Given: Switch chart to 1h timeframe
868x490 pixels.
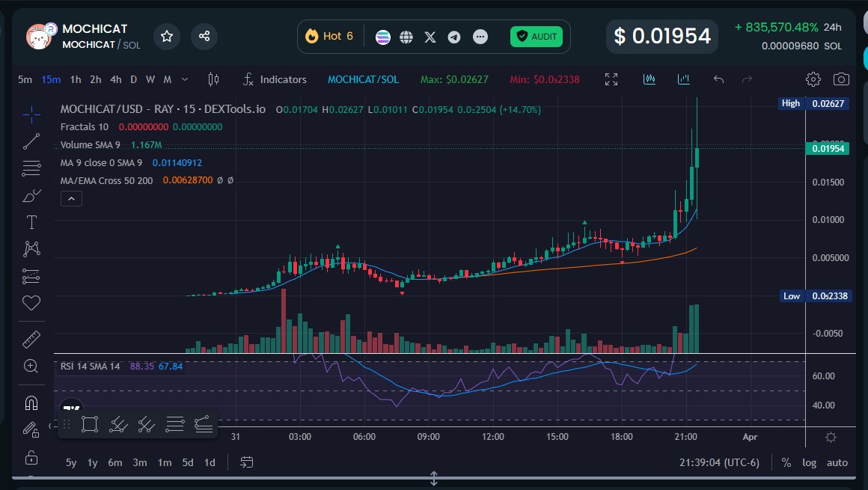Looking at the screenshot, I should [x=76, y=80].
